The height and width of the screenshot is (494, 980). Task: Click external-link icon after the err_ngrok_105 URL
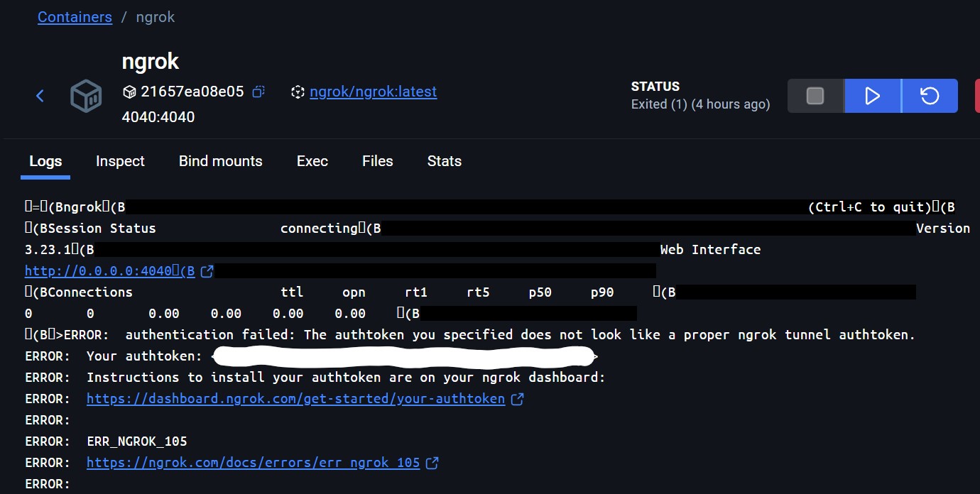click(x=432, y=463)
